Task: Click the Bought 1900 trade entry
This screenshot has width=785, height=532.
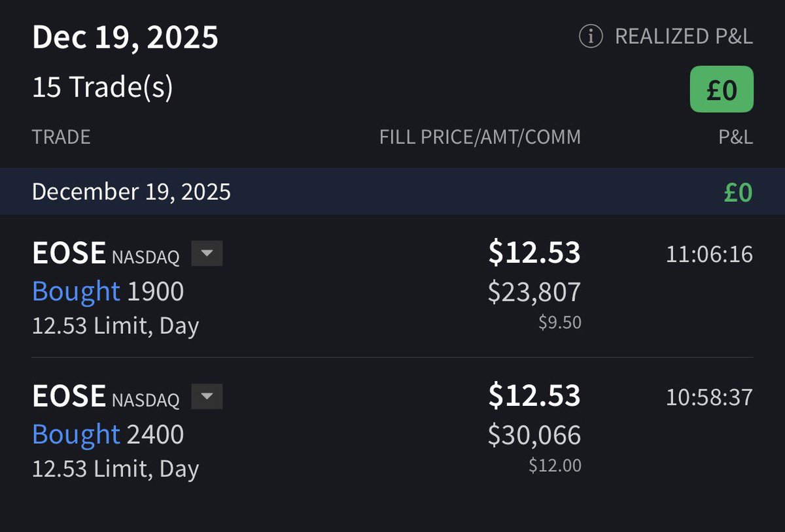Action: pos(108,291)
